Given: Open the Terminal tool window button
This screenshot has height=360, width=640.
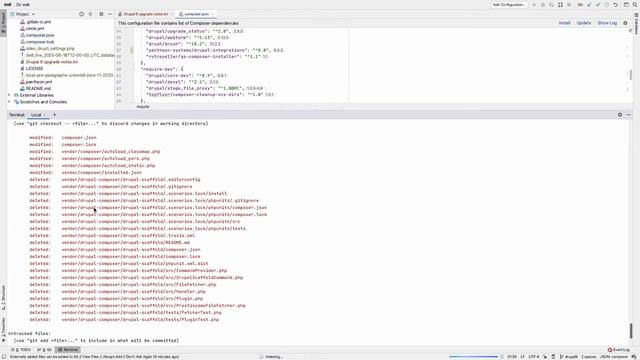Looking at the screenshot, I should [68, 350].
